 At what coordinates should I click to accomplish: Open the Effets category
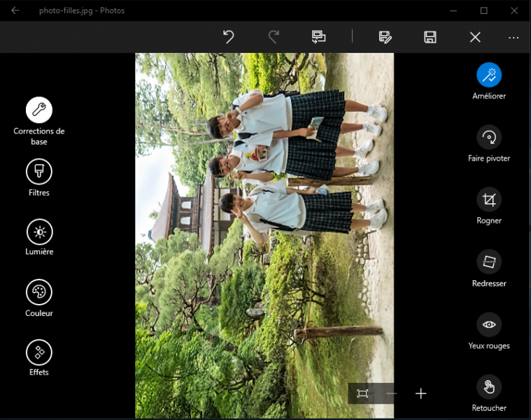(39, 352)
